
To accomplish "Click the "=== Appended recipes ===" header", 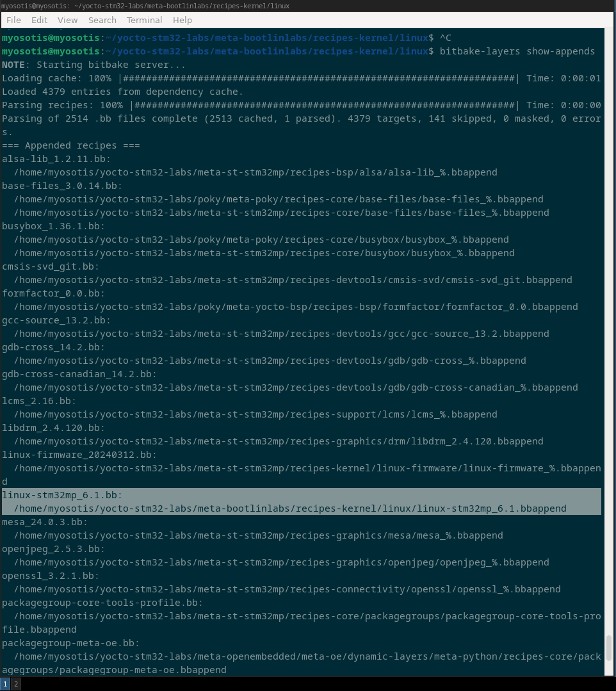I will click(70, 145).
